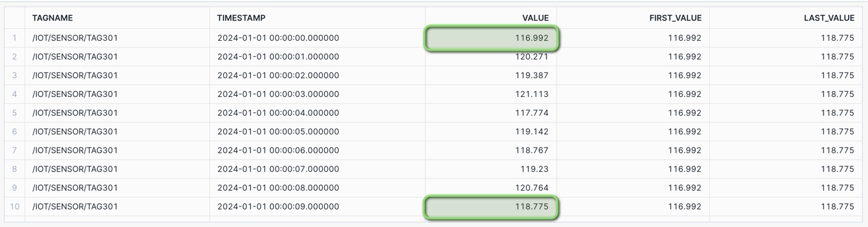Click VALUE cell 116.992 in row 1
This screenshot has height=227, width=868.
pyautogui.click(x=491, y=38)
